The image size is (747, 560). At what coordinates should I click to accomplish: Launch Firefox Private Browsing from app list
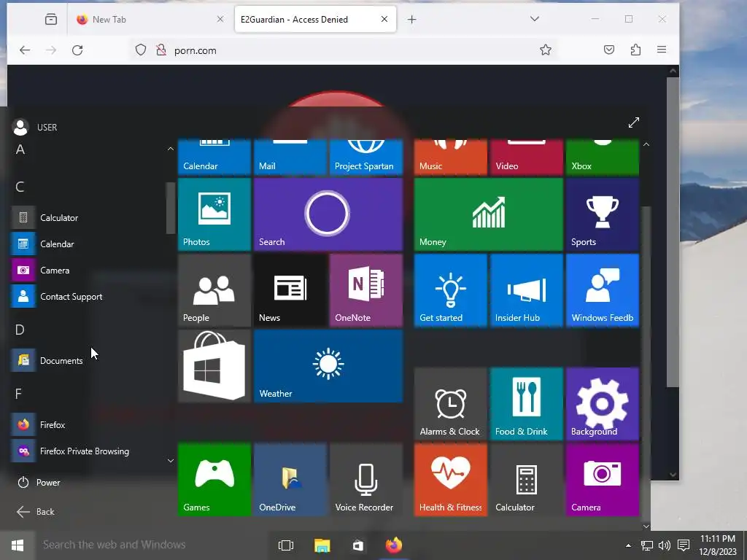click(88, 451)
